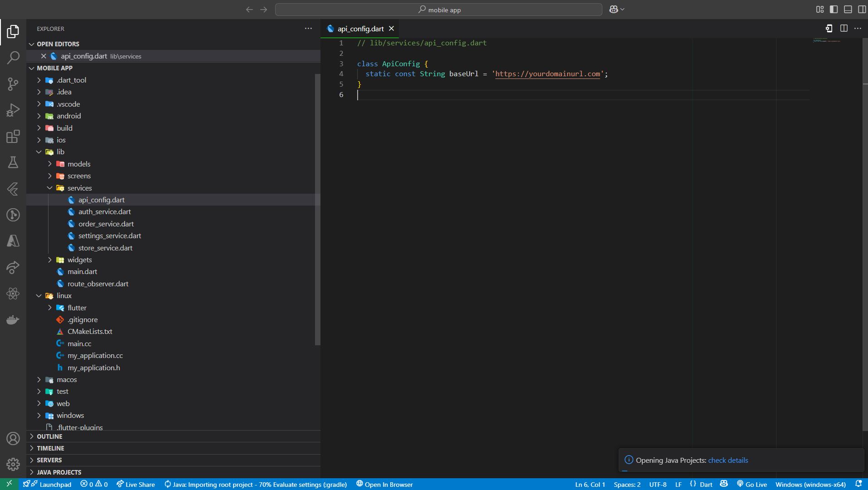The height and width of the screenshot is (490, 868).
Task: Click the Customize Layout icon
Action: point(820,9)
